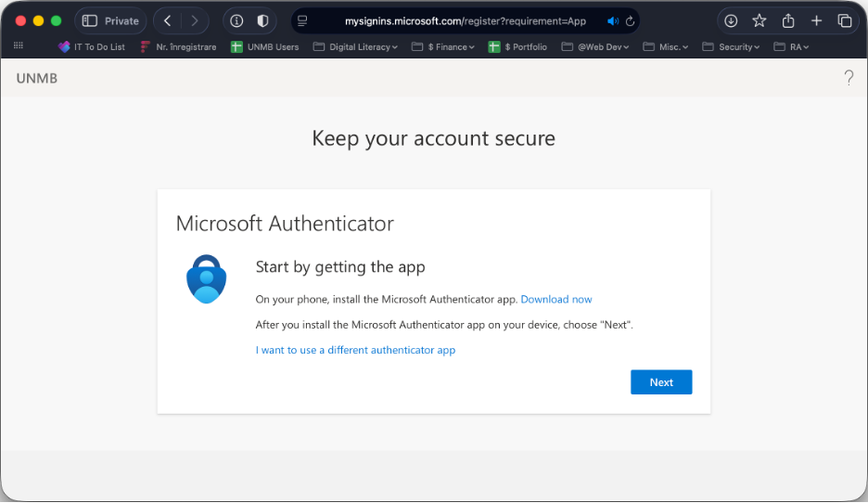Click the Download now link
The width and height of the screenshot is (868, 503).
click(556, 299)
